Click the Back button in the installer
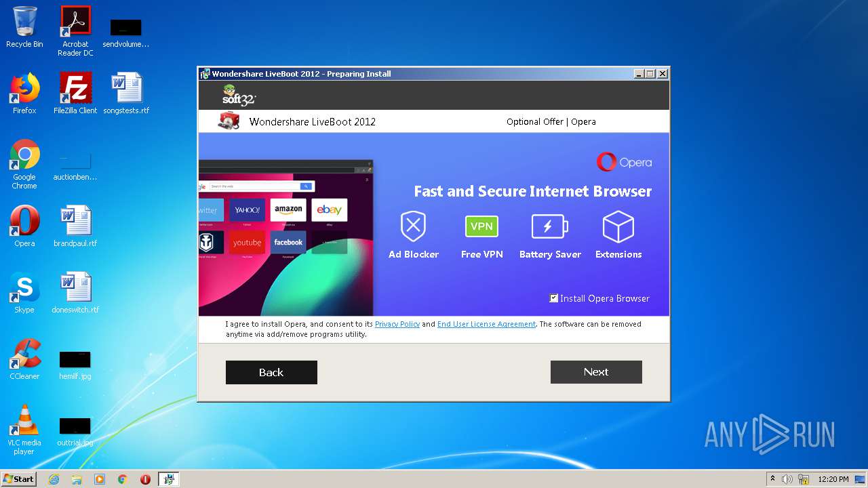Viewport: 868px width, 488px height. click(271, 372)
